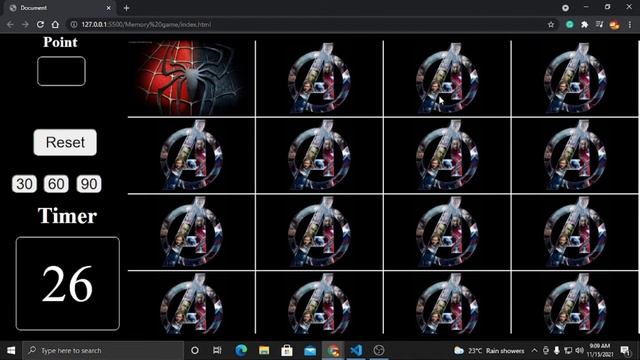This screenshot has height=360, width=640.
Task: Open the Extensions puzzle icon
Action: (x=584, y=24)
